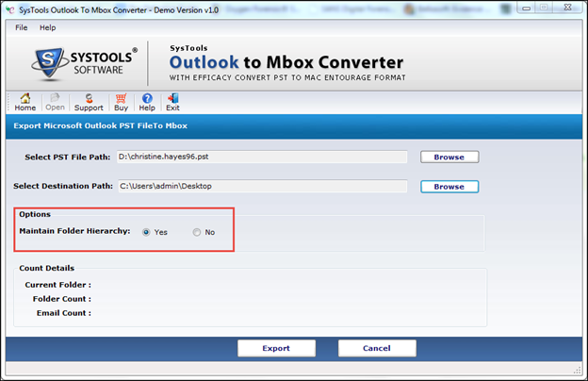
Task: Open the Support toolbar icon
Action: tap(89, 102)
